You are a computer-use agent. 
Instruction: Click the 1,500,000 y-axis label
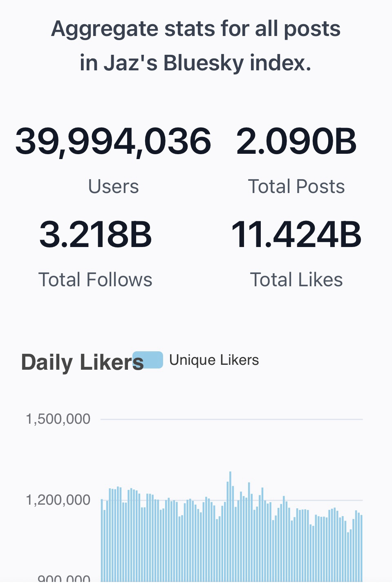point(58,419)
